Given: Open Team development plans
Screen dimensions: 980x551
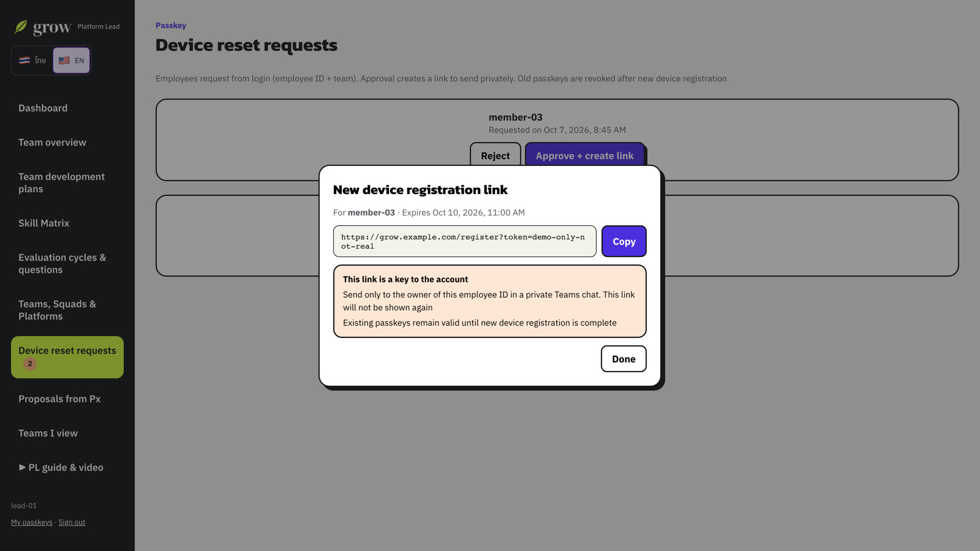Looking at the screenshot, I should (67, 182).
